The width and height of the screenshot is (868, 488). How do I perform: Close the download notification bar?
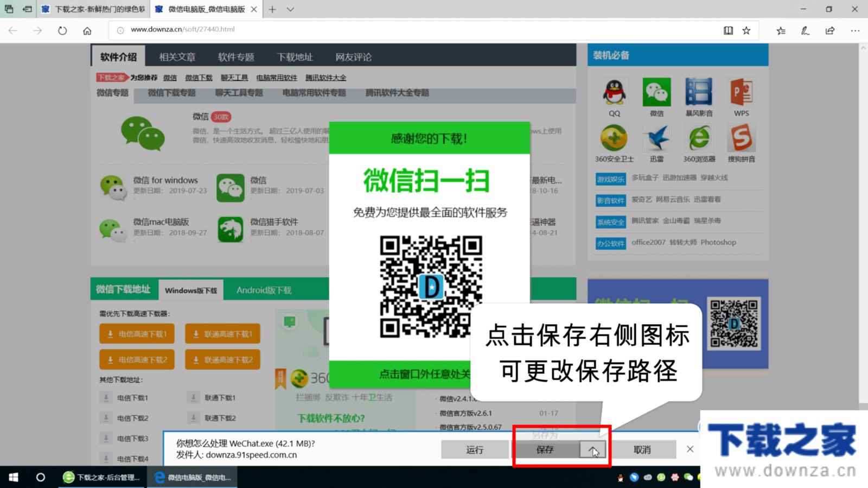[690, 449]
